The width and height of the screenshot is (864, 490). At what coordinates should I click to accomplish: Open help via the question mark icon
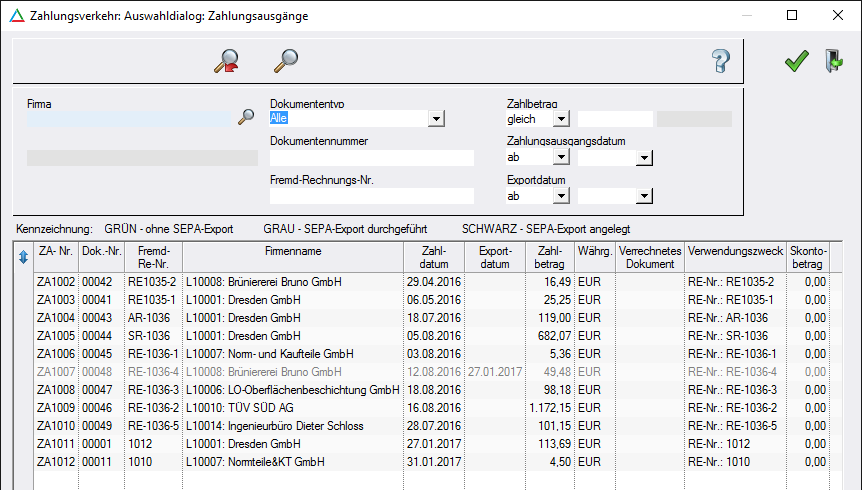[721, 62]
